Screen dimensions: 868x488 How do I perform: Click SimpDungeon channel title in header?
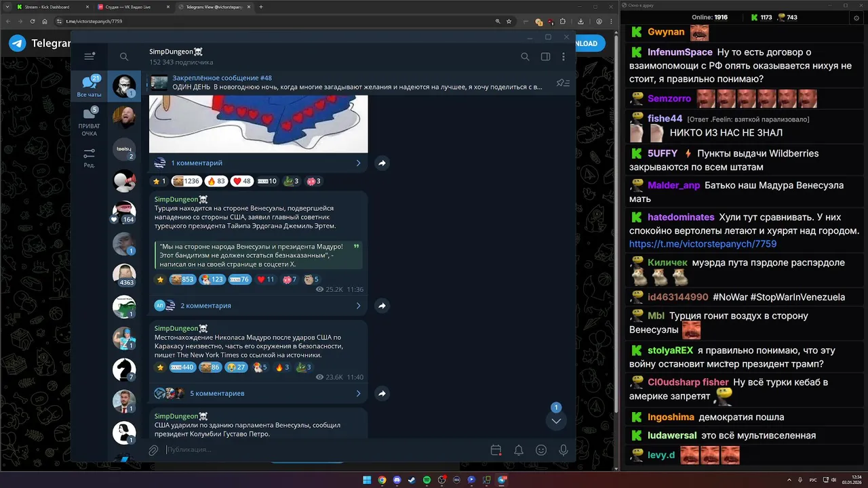click(x=176, y=52)
